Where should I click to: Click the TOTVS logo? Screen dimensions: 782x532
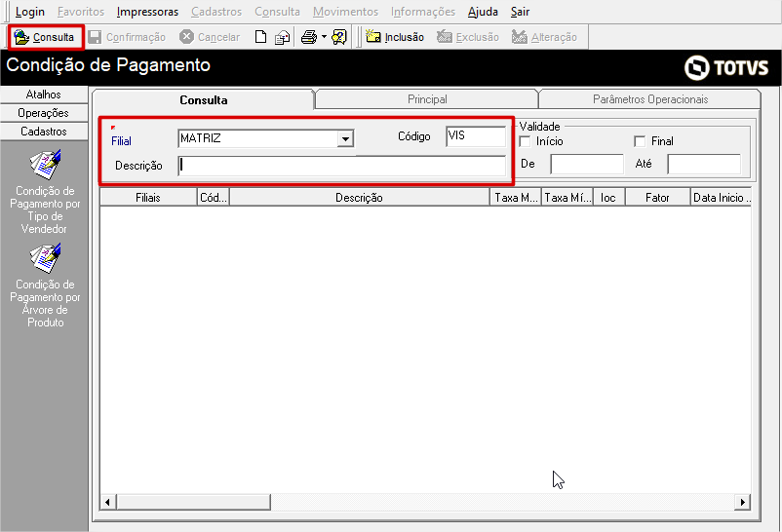tap(726, 67)
